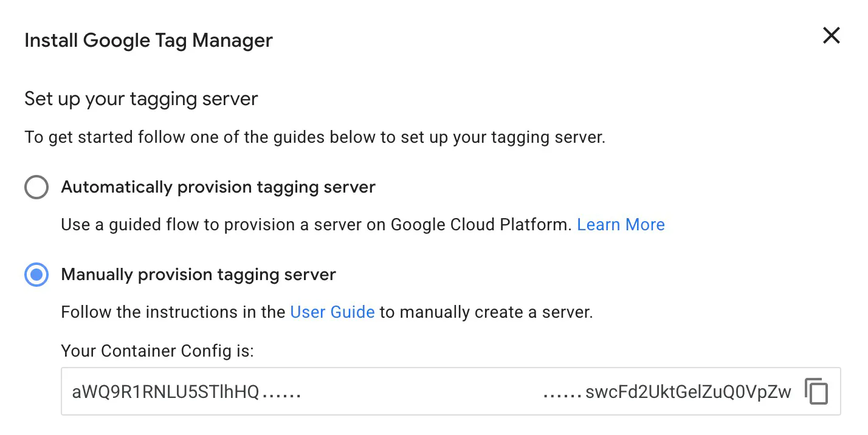Click the 'Manually provision tagging server' label

click(x=199, y=275)
